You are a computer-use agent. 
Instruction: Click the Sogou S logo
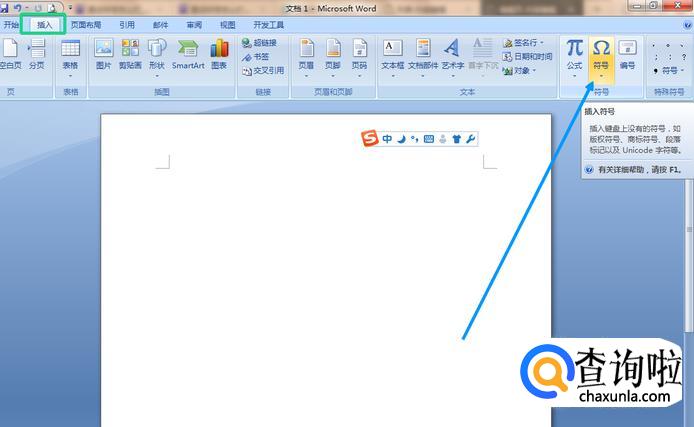pos(370,138)
